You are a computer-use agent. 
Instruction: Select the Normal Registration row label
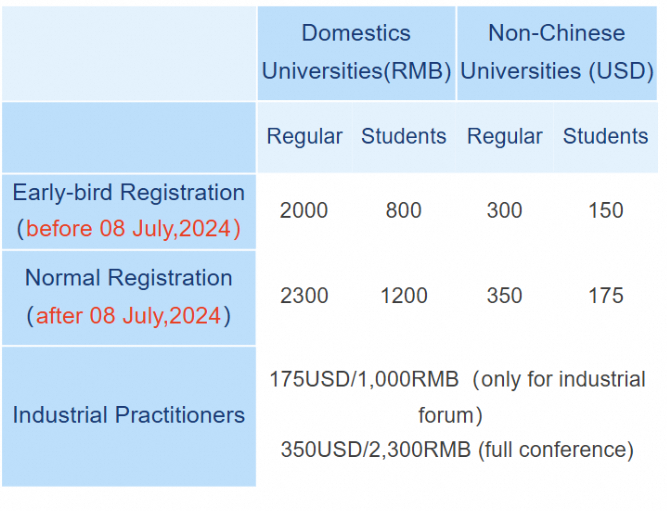click(x=128, y=279)
